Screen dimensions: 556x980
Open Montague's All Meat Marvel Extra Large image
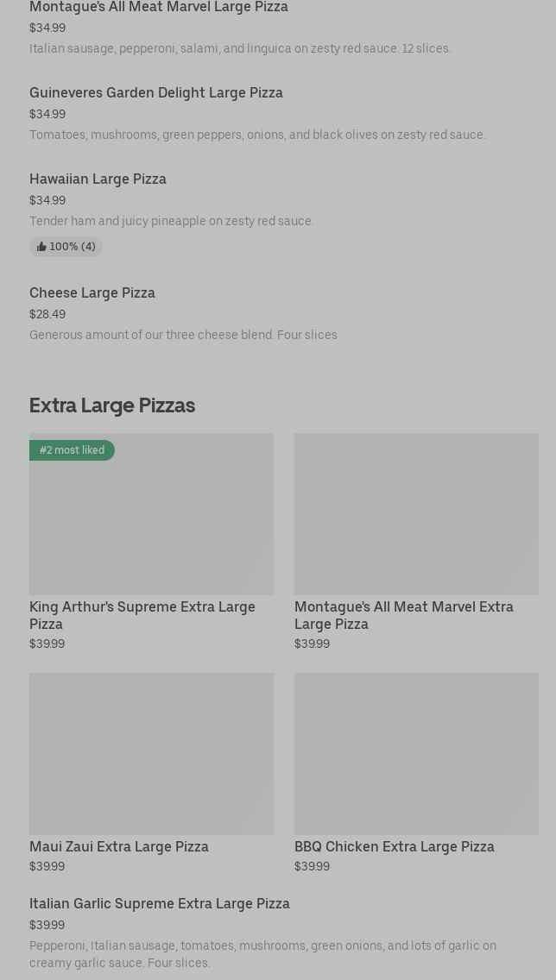[416, 513]
